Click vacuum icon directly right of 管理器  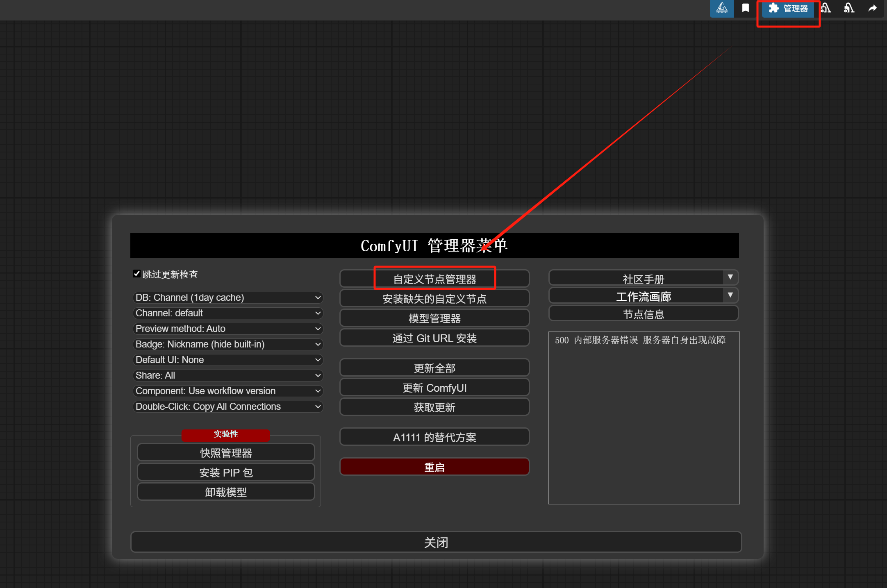(x=826, y=8)
